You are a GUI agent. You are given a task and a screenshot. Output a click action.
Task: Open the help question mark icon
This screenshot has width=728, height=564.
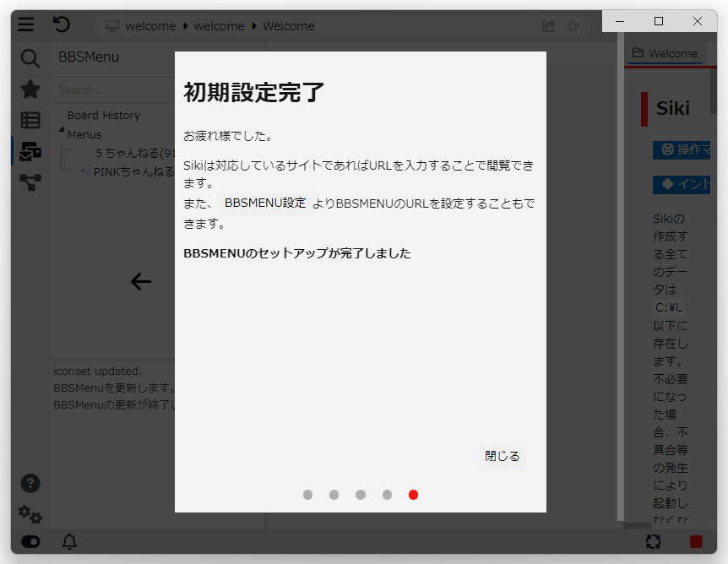(x=30, y=483)
